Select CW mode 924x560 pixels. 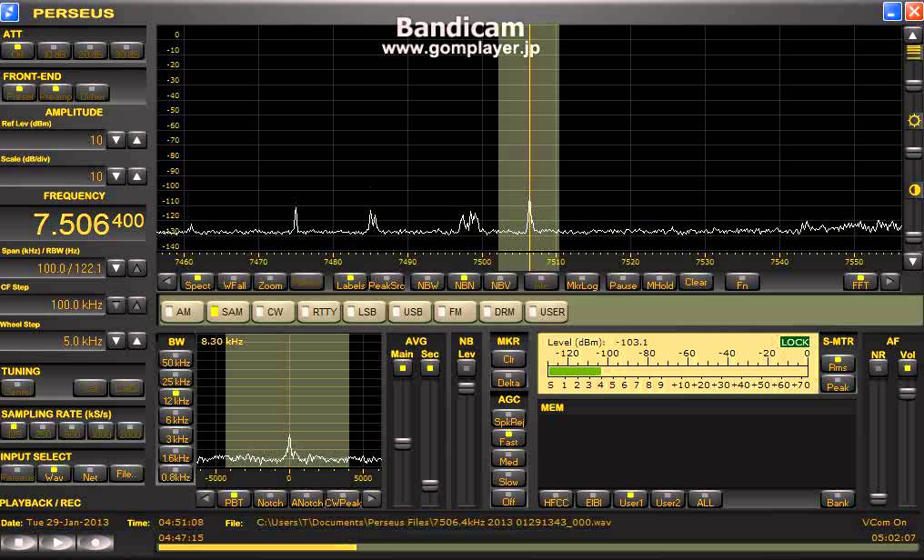[x=274, y=312]
